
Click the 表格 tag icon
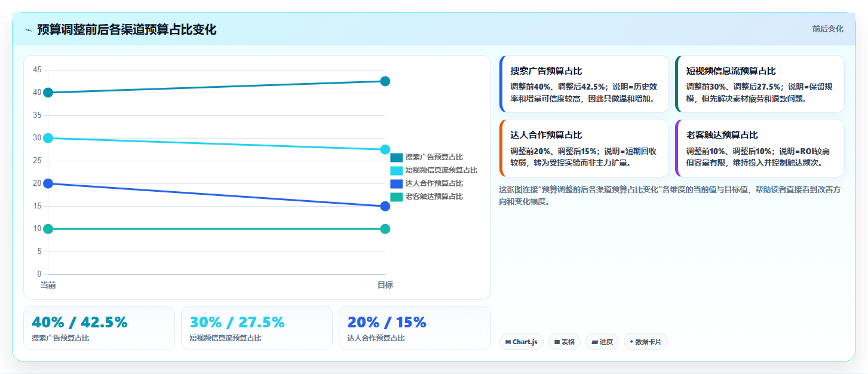[x=557, y=342]
